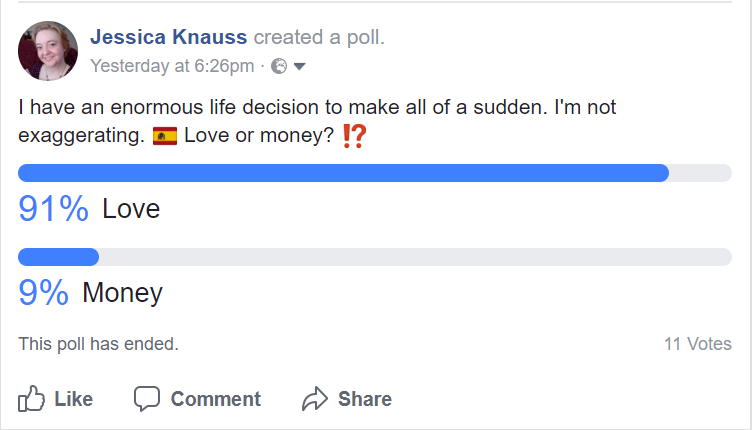Click the 91% Love percentage
The image size is (752, 430).
coord(55,210)
